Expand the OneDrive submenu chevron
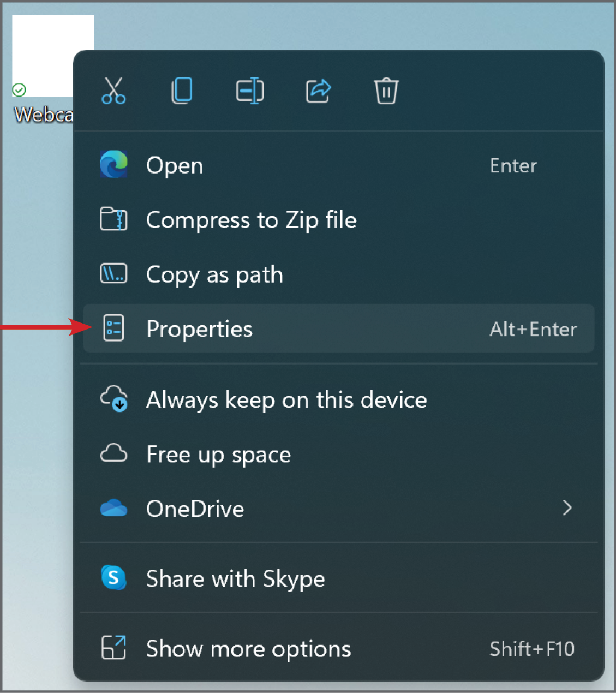Viewport: 616px width, 693px height. tap(567, 508)
